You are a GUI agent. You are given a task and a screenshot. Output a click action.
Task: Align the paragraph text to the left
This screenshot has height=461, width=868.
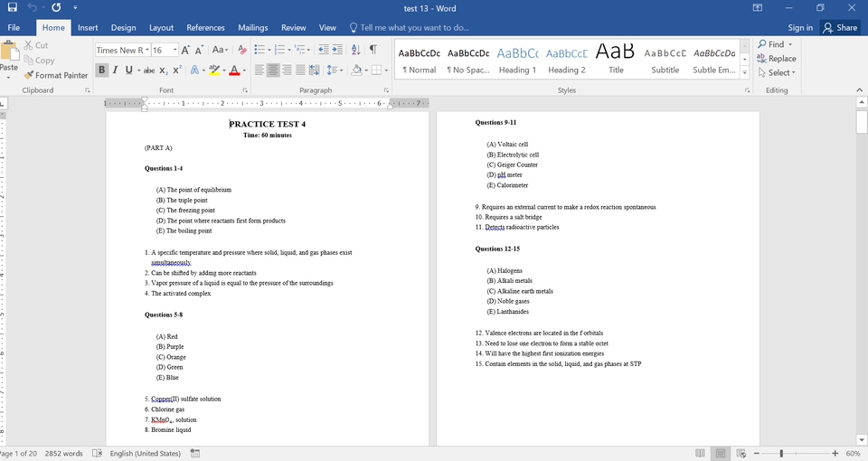point(259,71)
